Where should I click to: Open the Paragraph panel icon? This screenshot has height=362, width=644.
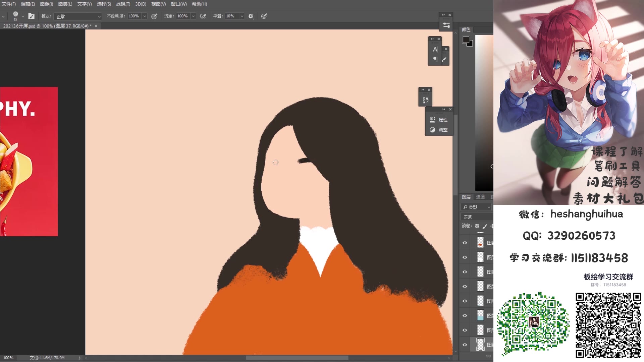point(435,59)
